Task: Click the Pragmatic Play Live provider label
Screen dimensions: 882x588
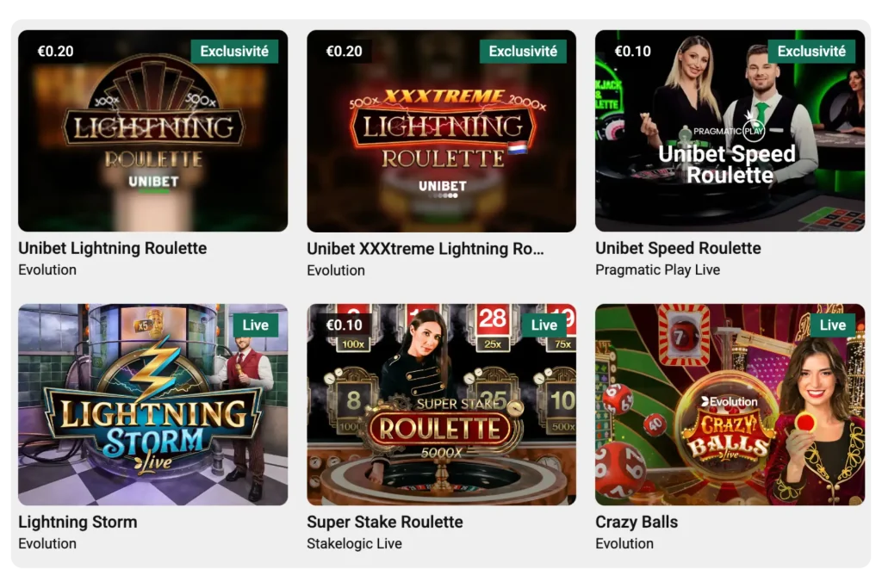Action: click(x=657, y=269)
